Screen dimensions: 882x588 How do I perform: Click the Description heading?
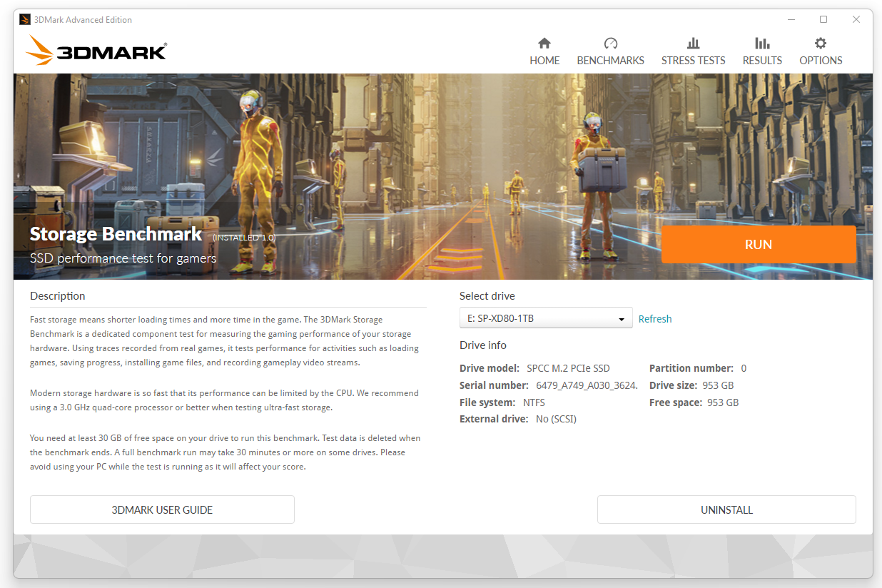pyautogui.click(x=57, y=296)
